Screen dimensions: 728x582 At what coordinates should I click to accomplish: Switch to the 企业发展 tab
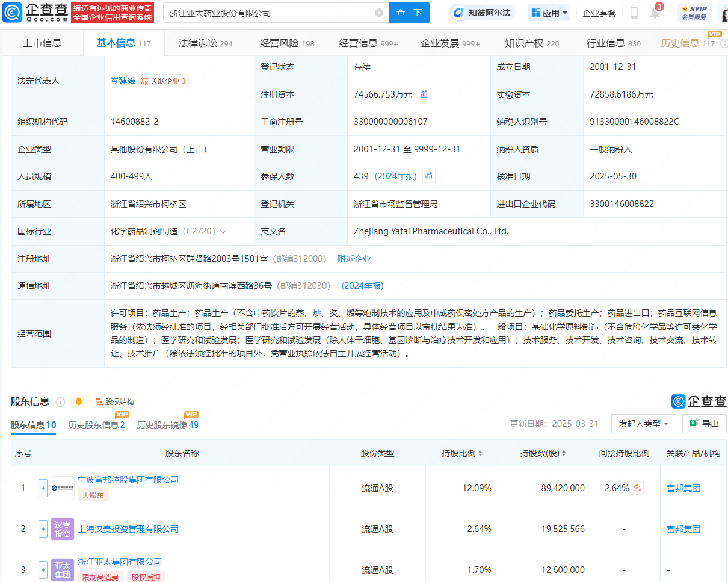[x=450, y=43]
